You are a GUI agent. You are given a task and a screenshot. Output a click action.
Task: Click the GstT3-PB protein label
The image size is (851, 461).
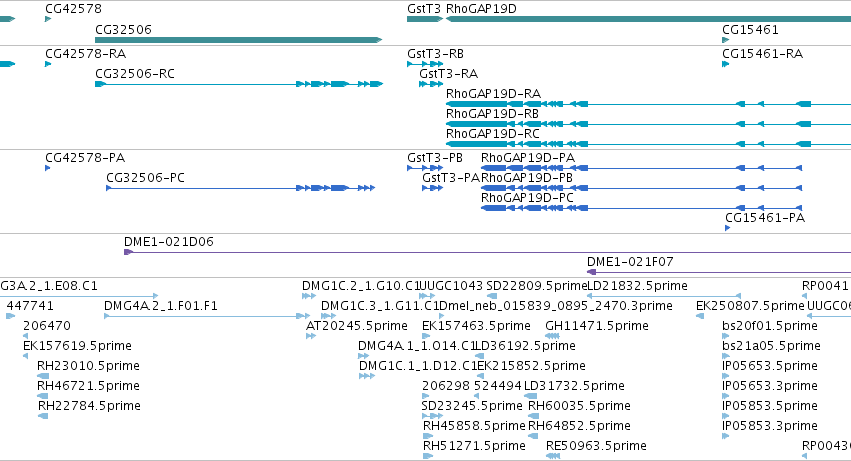click(x=435, y=158)
